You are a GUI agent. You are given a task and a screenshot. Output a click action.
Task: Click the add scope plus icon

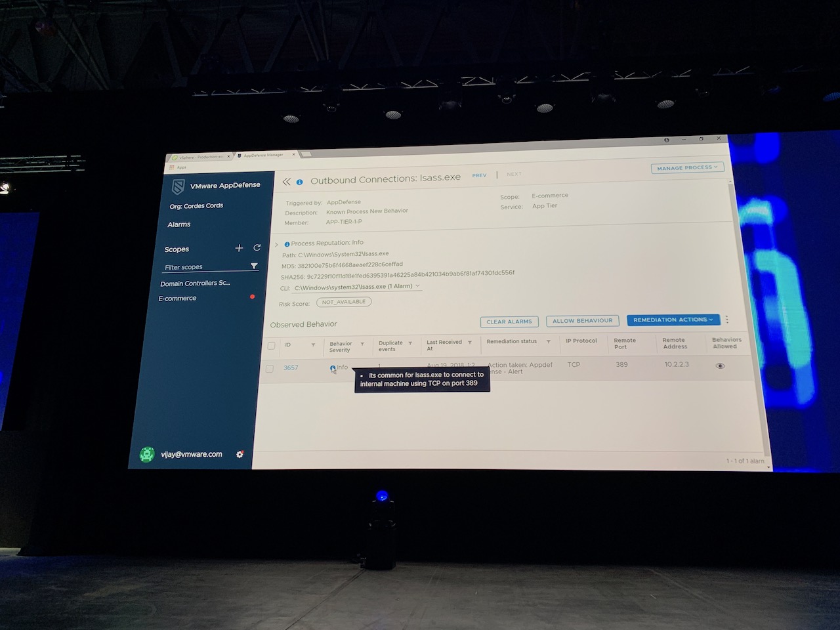point(239,248)
